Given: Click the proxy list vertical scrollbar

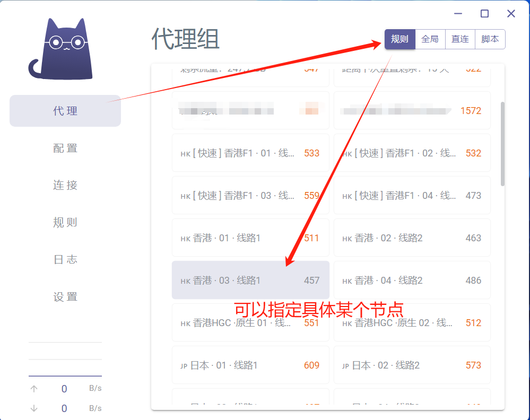Looking at the screenshot, I should [502, 144].
